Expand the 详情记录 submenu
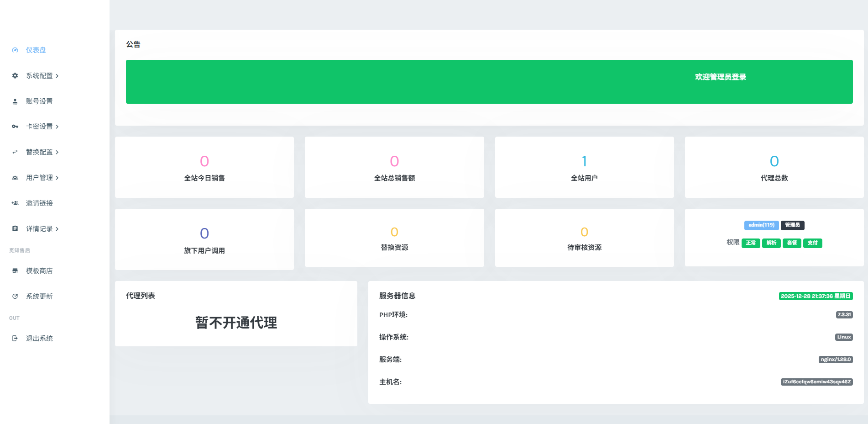 (x=57, y=228)
